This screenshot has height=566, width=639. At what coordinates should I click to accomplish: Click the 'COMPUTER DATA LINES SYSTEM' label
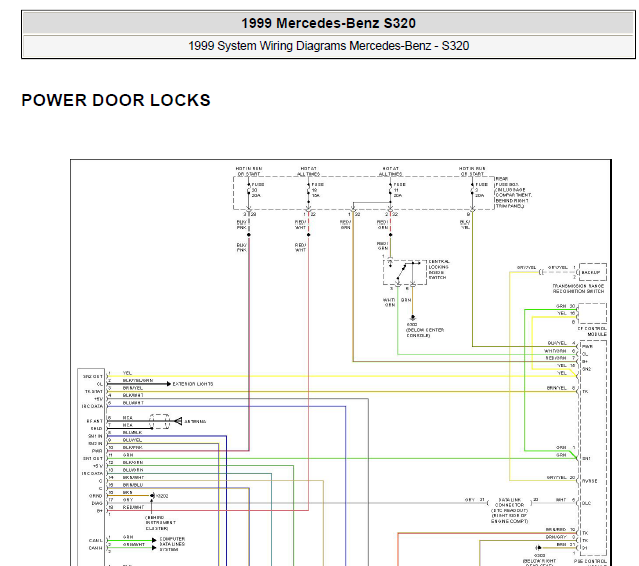coord(172,544)
